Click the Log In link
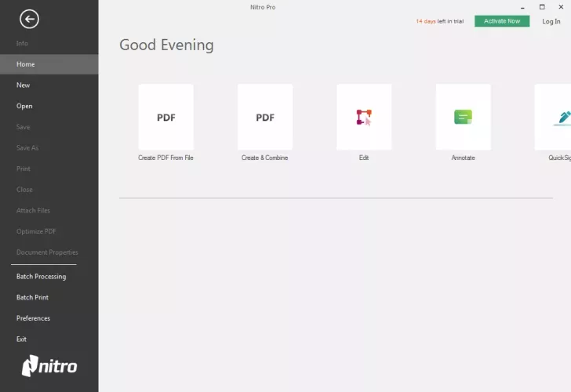This screenshot has height=392, width=571. pyautogui.click(x=551, y=21)
